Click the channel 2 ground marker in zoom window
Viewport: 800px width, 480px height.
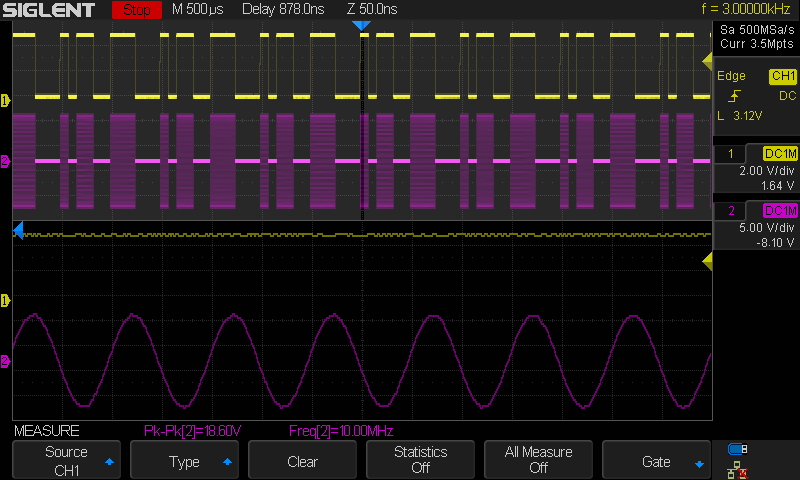5,361
